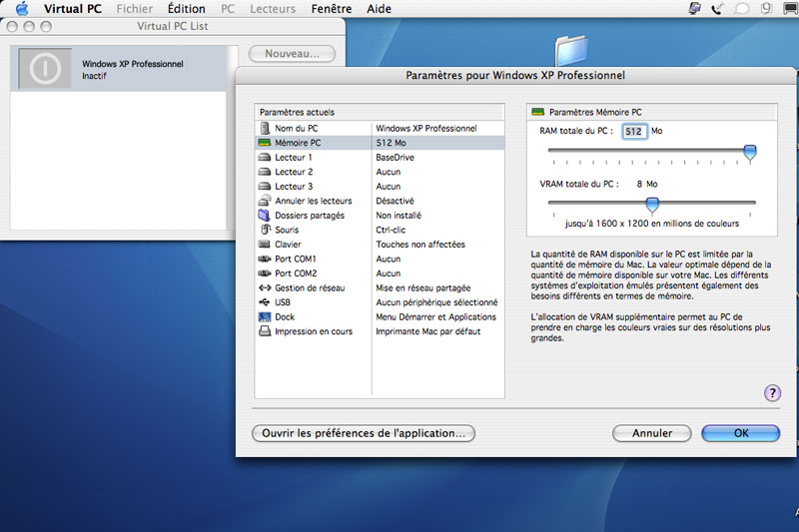Click the value Menu Démarrer et Applications
This screenshot has height=532, width=799.
click(x=435, y=317)
